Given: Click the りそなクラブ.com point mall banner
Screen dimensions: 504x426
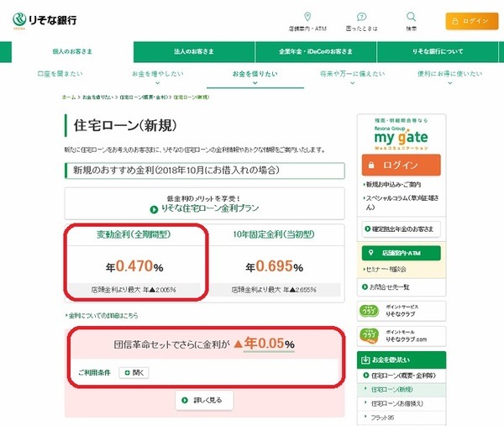Looking at the screenshot, I should pos(402,336).
